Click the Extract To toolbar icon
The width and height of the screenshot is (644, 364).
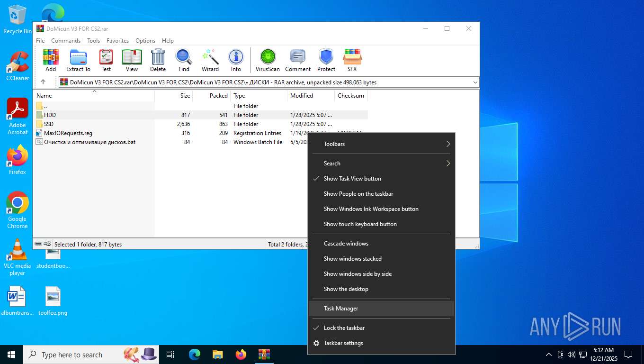[x=78, y=60]
